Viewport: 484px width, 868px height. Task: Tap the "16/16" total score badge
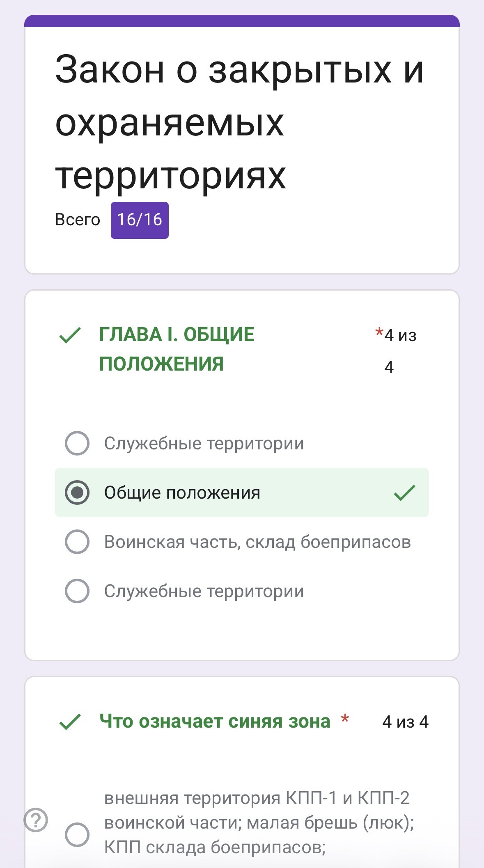coord(140,220)
